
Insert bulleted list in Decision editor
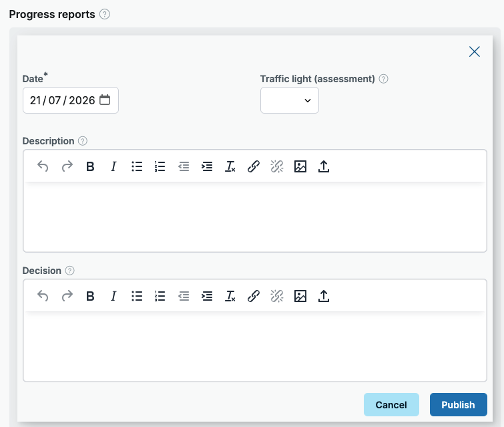coord(137,296)
